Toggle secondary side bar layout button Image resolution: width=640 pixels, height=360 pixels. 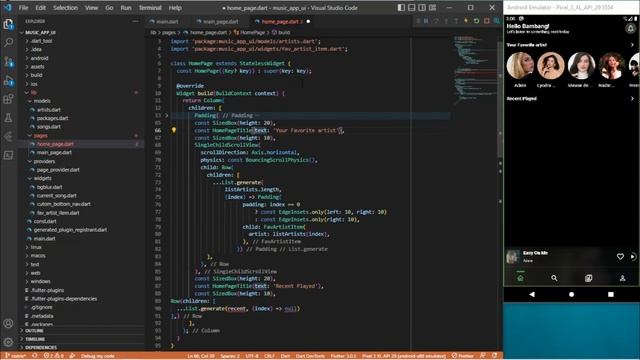[422, 7]
